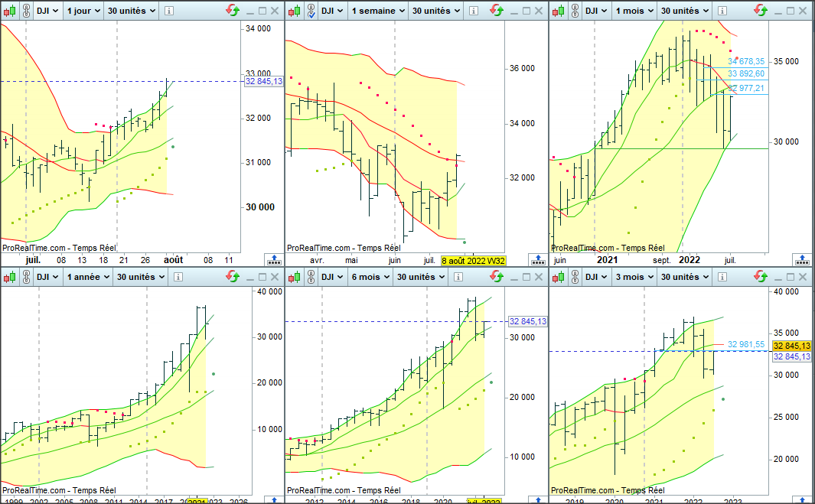
Task: Click red-green refresh arrows in 1 mois chart
Action: coord(761,11)
